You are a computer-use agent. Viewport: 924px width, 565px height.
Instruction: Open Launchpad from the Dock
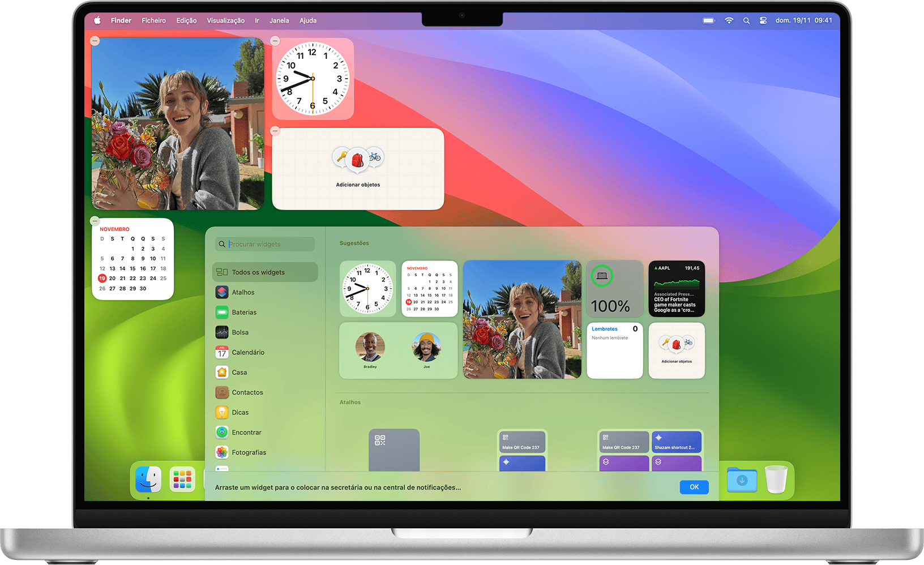182,480
